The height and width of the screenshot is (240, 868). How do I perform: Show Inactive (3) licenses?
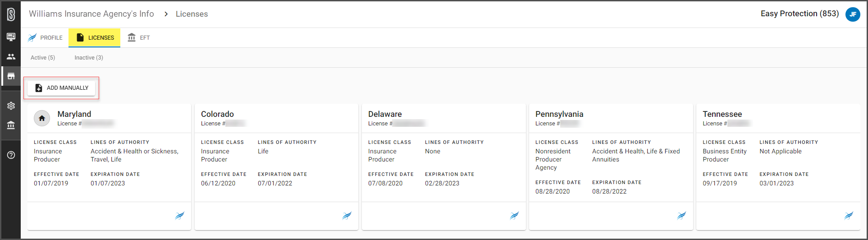(89, 58)
